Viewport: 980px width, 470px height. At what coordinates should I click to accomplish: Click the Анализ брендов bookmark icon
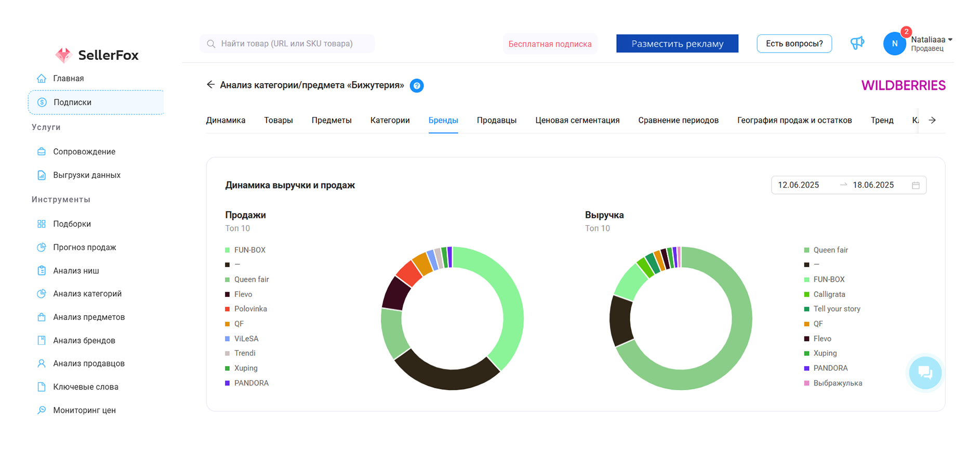[x=42, y=341]
